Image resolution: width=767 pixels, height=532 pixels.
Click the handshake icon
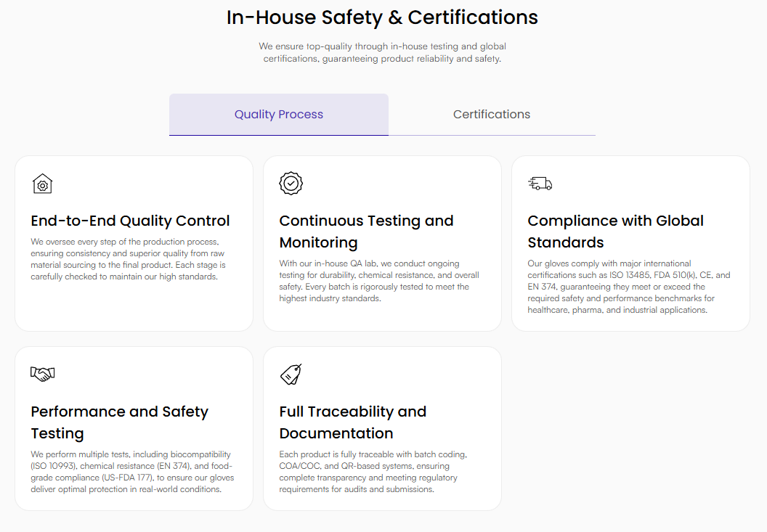[43, 374]
